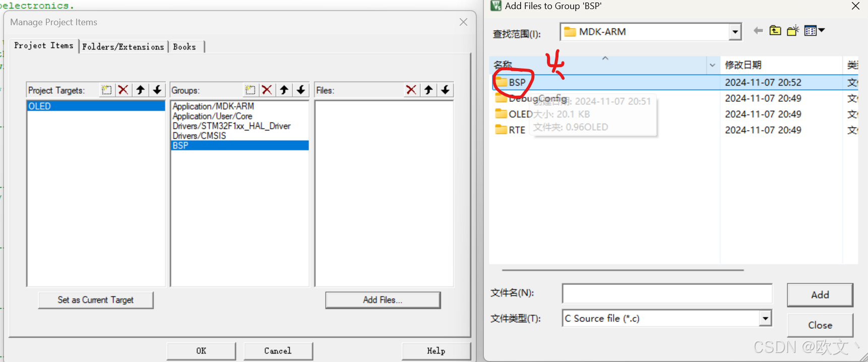Delete the selected project target

click(123, 90)
